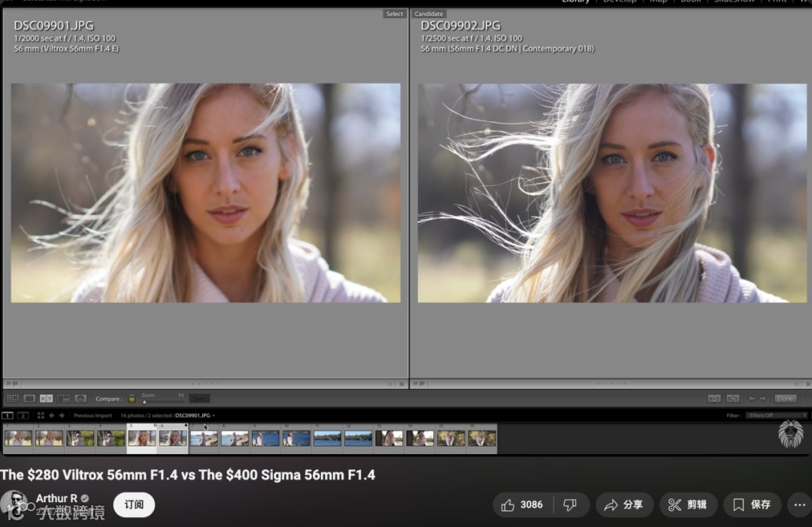Select filmstrip thumbnail 3

80,438
